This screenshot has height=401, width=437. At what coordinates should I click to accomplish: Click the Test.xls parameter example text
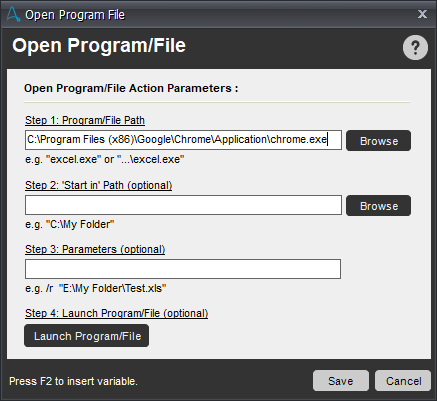pos(96,288)
